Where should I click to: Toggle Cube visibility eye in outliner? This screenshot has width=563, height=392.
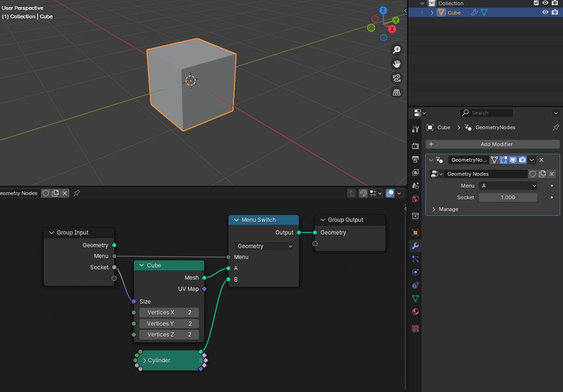(546, 12)
